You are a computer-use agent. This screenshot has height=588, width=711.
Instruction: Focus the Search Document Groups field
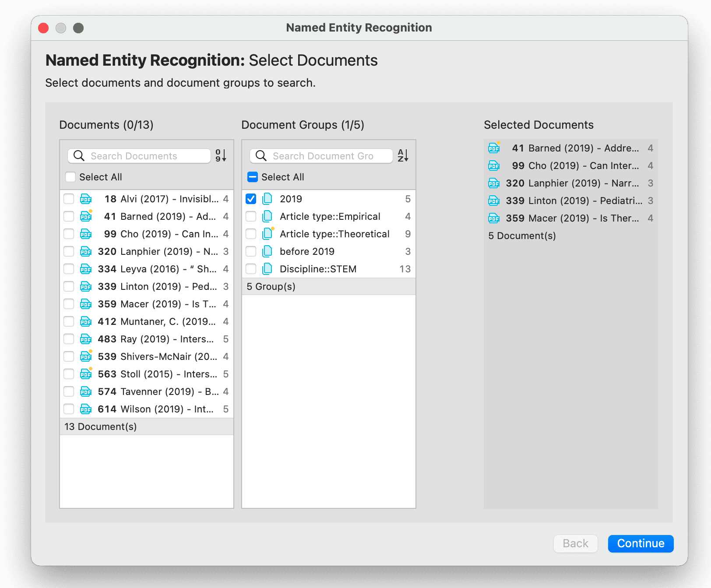pyautogui.click(x=321, y=156)
